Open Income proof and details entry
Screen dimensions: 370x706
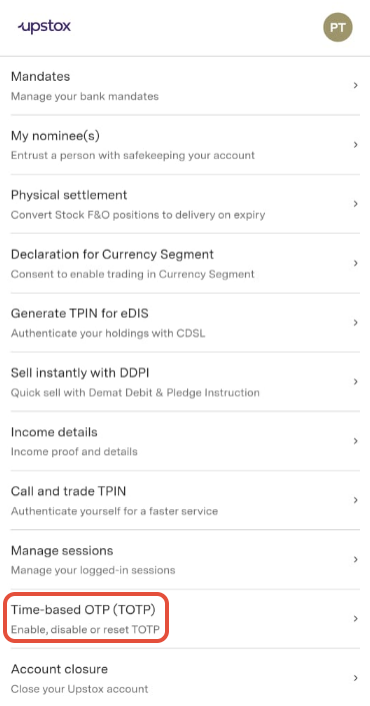pos(74,452)
